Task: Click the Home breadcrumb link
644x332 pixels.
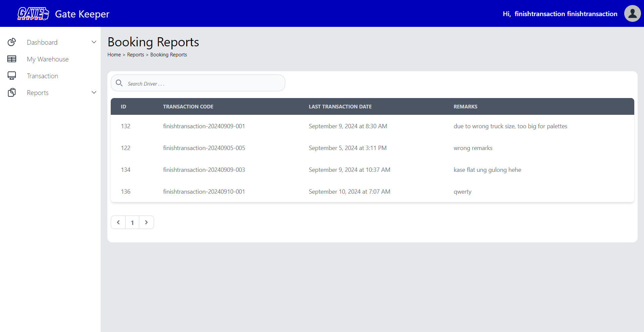Action: [x=114, y=55]
